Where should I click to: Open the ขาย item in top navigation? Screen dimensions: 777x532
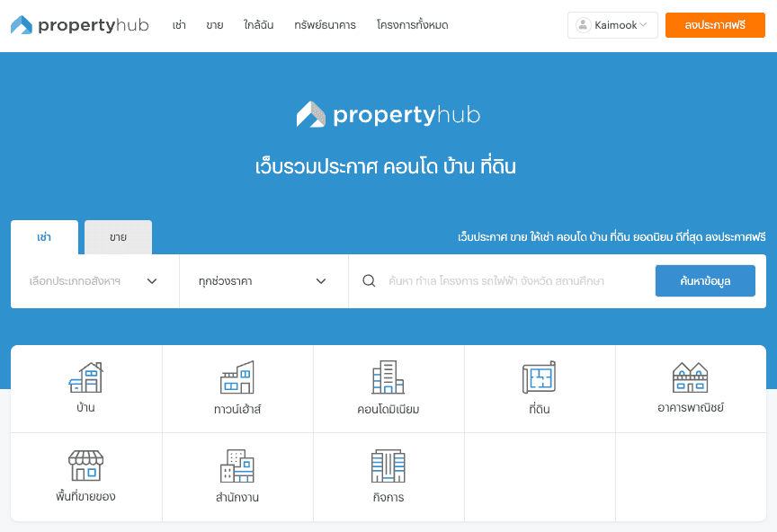(215, 25)
